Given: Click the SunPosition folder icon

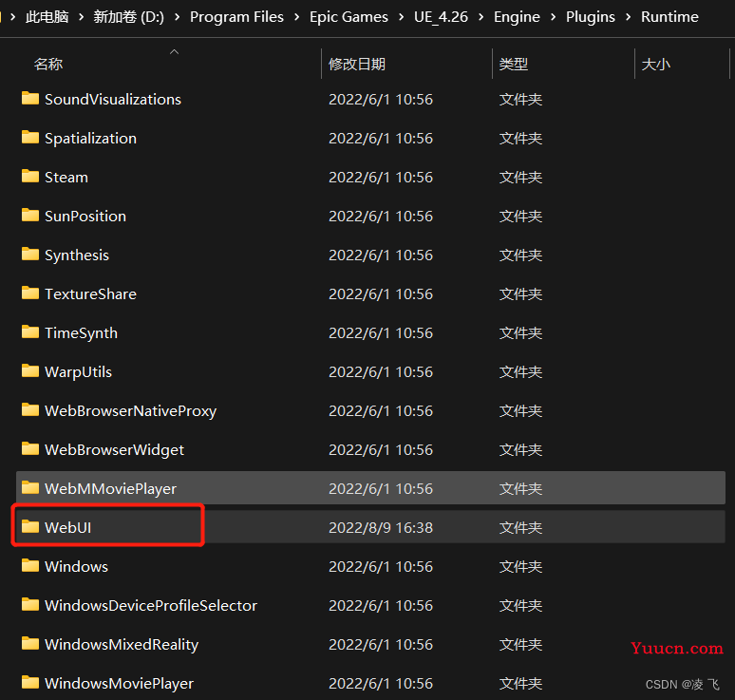Looking at the screenshot, I should (30, 216).
